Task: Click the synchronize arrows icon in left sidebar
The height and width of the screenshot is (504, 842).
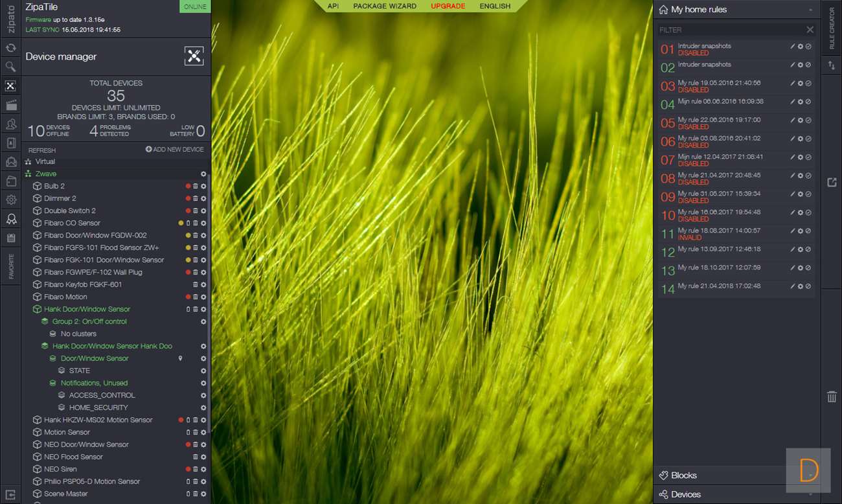Action: coord(10,47)
